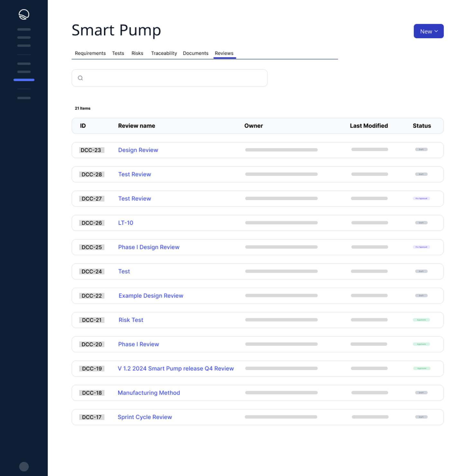
Task: Open the Phase I Design Review link
Action: [x=149, y=247]
